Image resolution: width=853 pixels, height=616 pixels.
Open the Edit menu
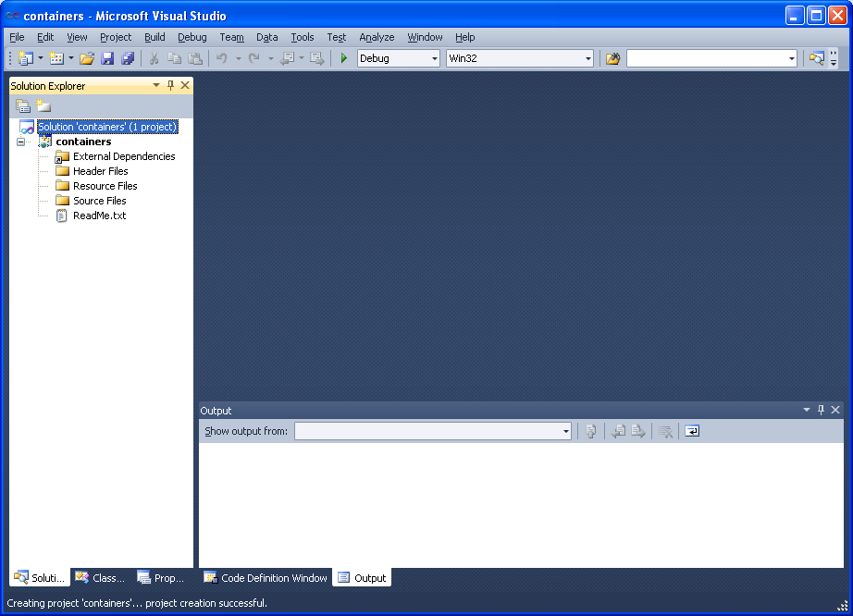point(45,37)
